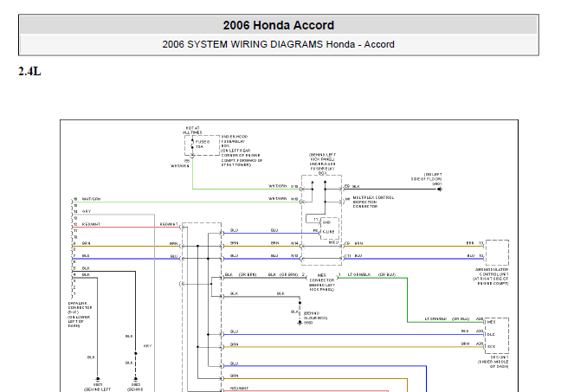Viewport: 561px width, 392px height.
Task: Click the "2.4L" section heading
Action: click(x=29, y=71)
